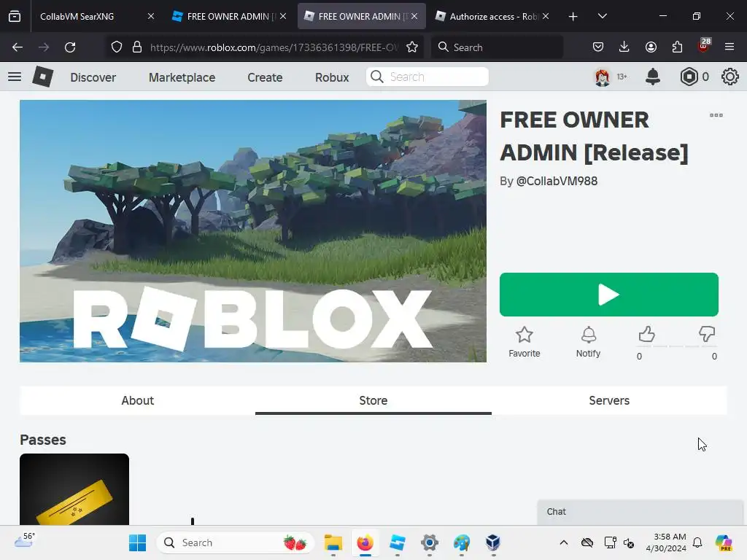Open Roblox Studio from the taskbar

(x=398, y=542)
